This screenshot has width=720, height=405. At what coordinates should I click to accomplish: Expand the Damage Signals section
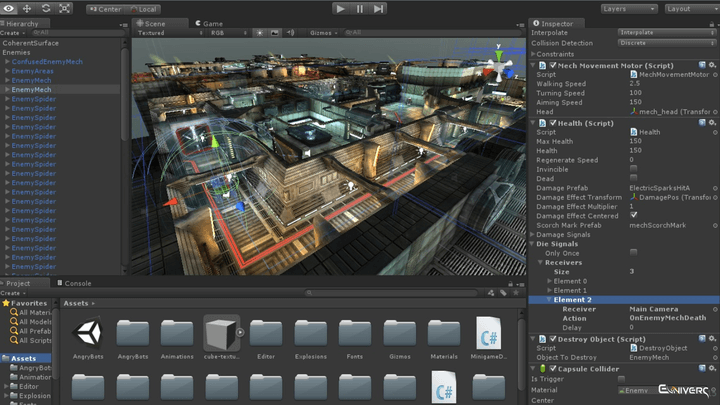pyautogui.click(x=533, y=235)
